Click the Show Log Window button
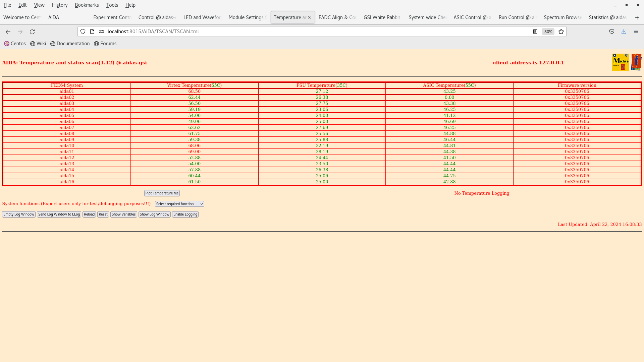Image resolution: width=644 pixels, height=362 pixels. (x=154, y=214)
